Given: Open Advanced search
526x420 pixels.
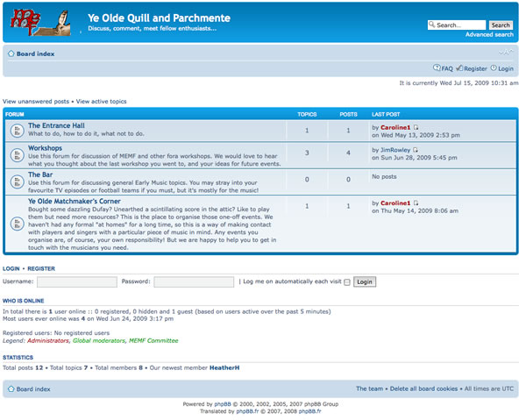Looking at the screenshot, I should (489, 34).
